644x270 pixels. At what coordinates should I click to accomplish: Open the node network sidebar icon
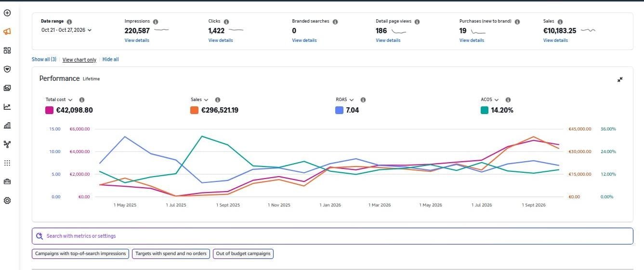7,144
